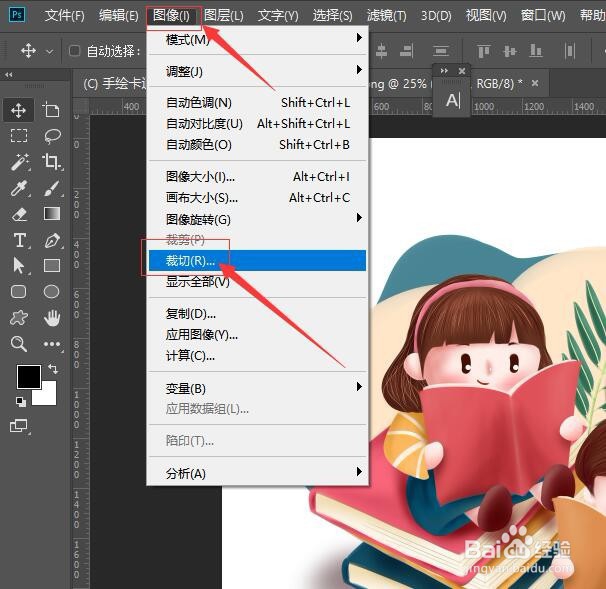This screenshot has height=589, width=606.
Task: Select the Custom Shape tool
Action: coord(19,318)
